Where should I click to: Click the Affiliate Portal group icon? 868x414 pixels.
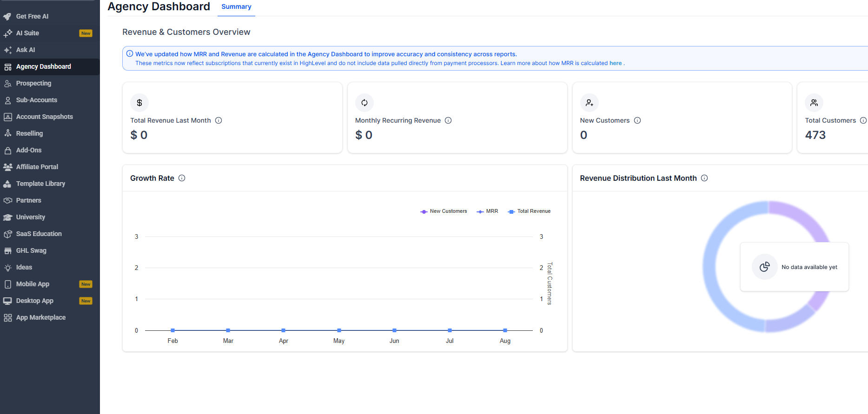tap(7, 167)
